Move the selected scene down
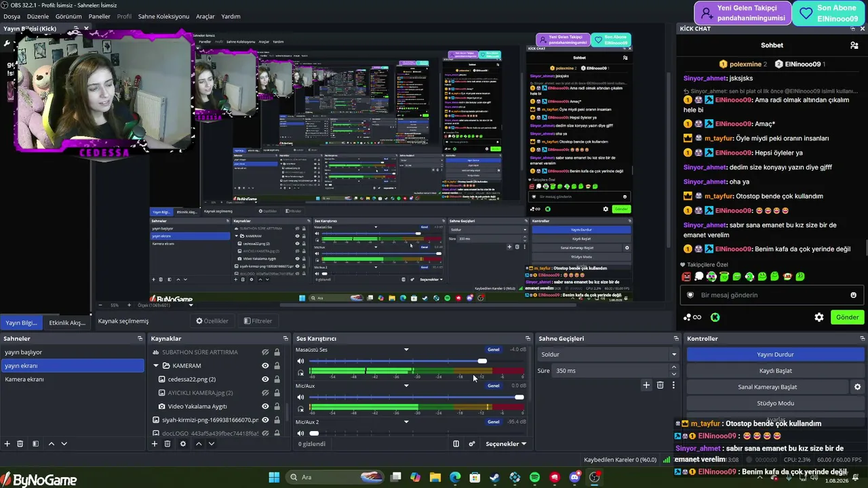Image resolution: width=868 pixels, height=488 pixels. click(x=64, y=444)
